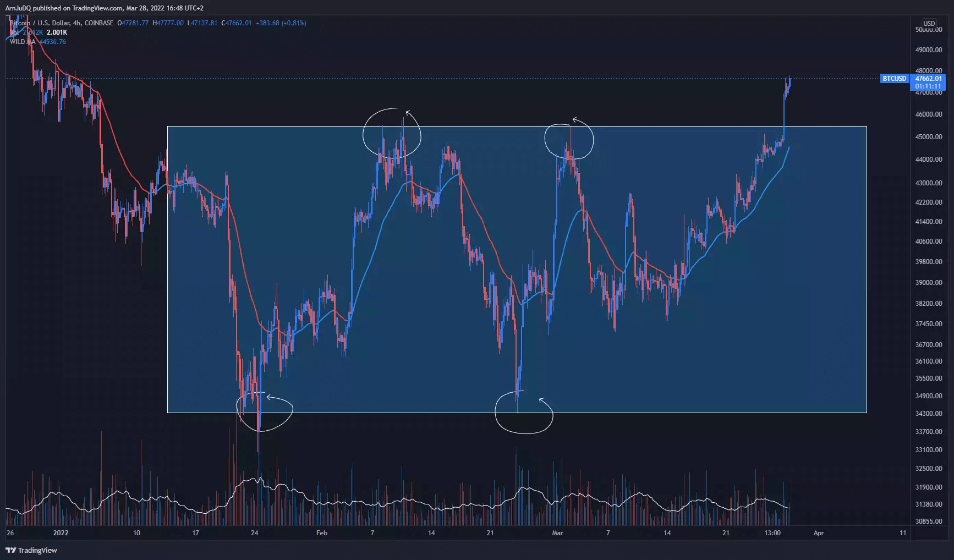
Task: Click the 40600.00 price axis label
Action: [x=929, y=241]
